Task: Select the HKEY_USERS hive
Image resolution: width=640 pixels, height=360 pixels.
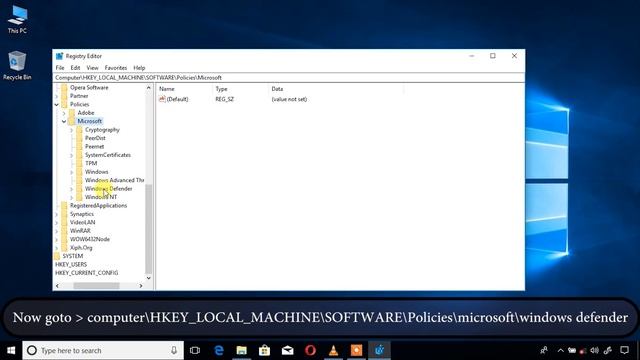Action: tap(71, 264)
